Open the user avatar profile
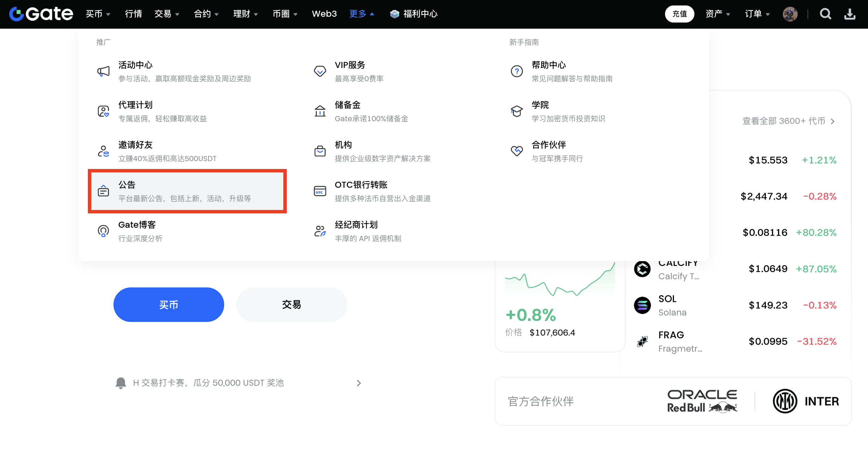Viewport: 868px width, 467px height. 790,14
